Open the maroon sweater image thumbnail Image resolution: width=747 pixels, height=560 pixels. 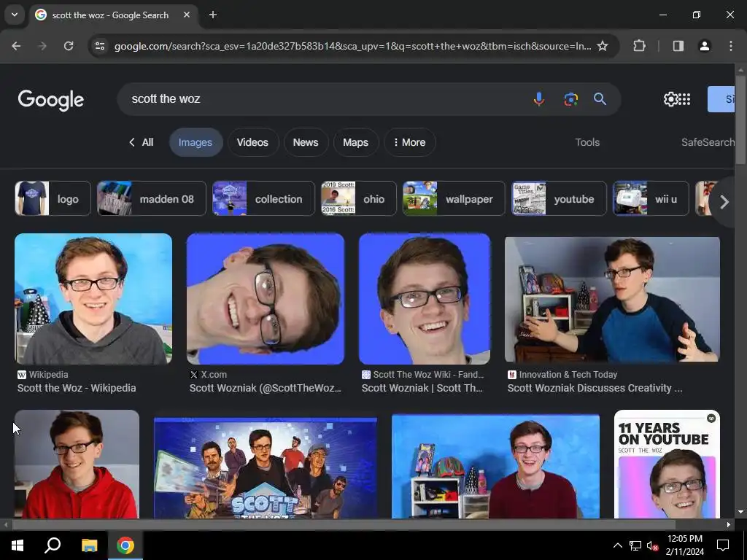click(x=495, y=466)
